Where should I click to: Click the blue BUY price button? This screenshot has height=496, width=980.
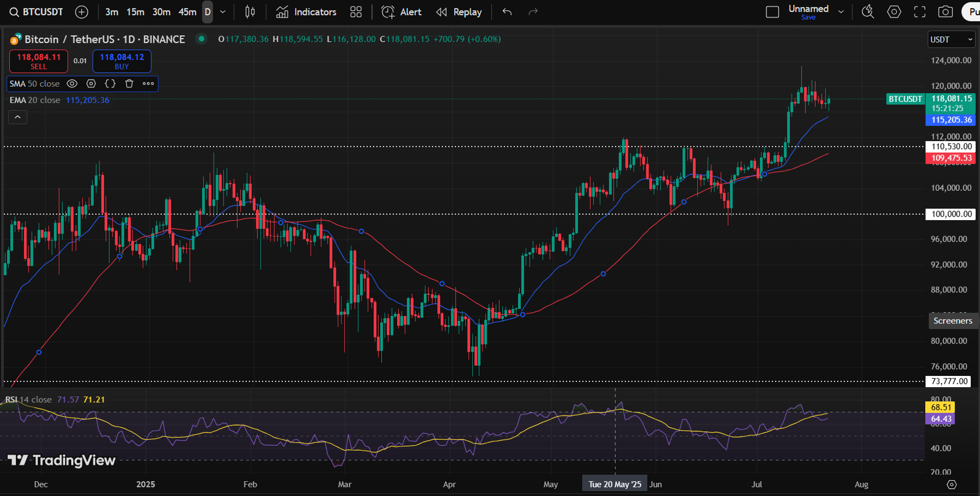click(122, 61)
